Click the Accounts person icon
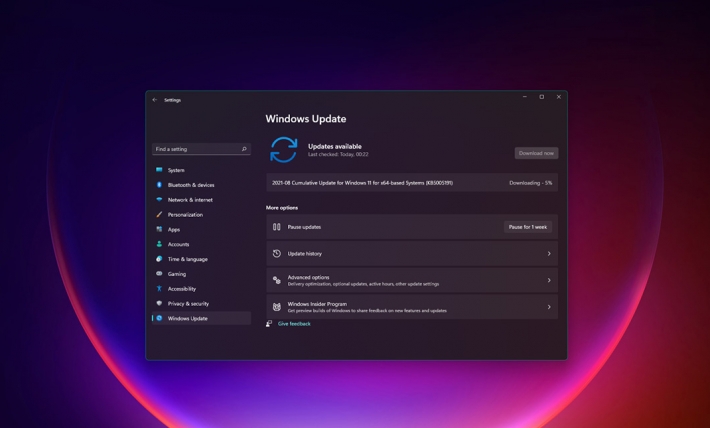 [x=159, y=244]
